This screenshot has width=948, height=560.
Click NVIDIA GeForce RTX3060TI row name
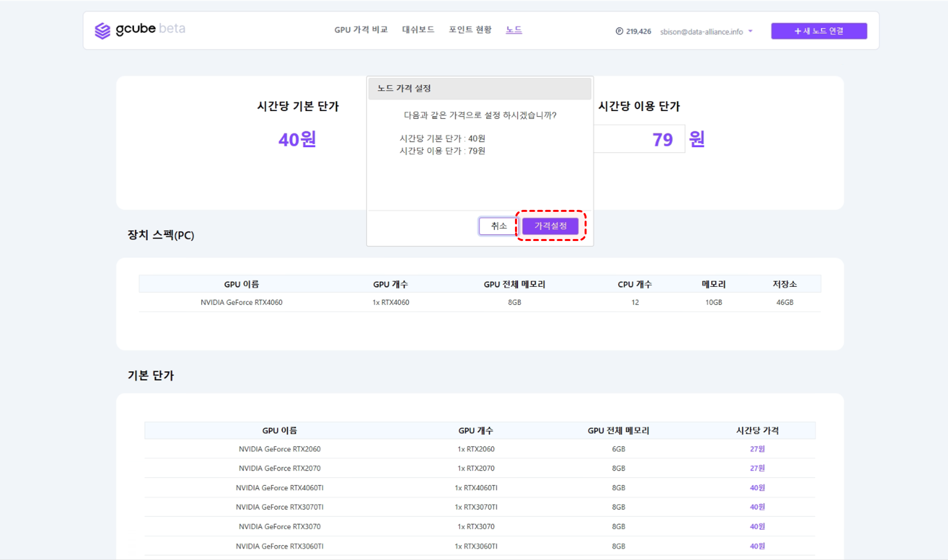279,546
